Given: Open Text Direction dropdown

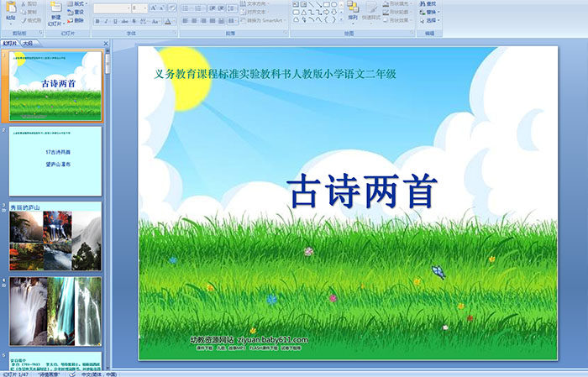Looking at the screenshot, I should pos(255,3).
